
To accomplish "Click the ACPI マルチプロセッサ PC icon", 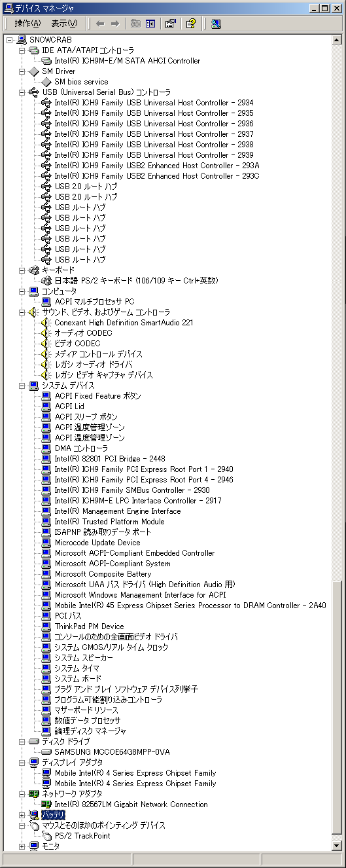I will [46, 302].
